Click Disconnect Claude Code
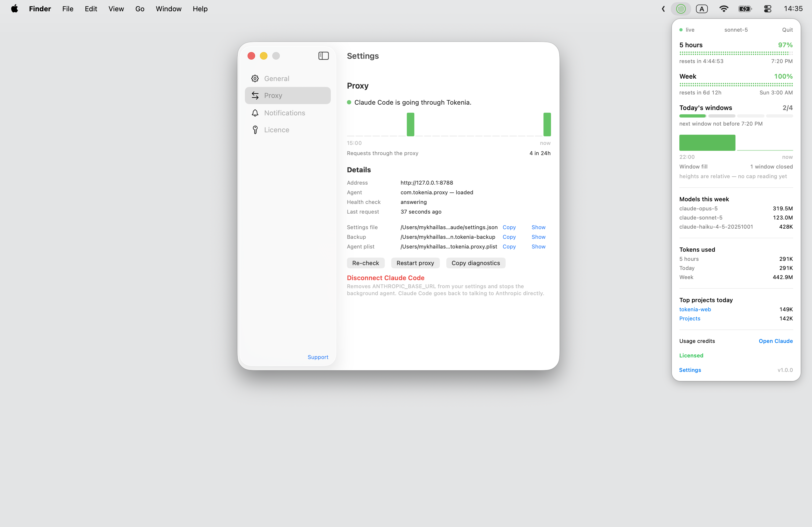Screen dimensions: 812x527 386,278
